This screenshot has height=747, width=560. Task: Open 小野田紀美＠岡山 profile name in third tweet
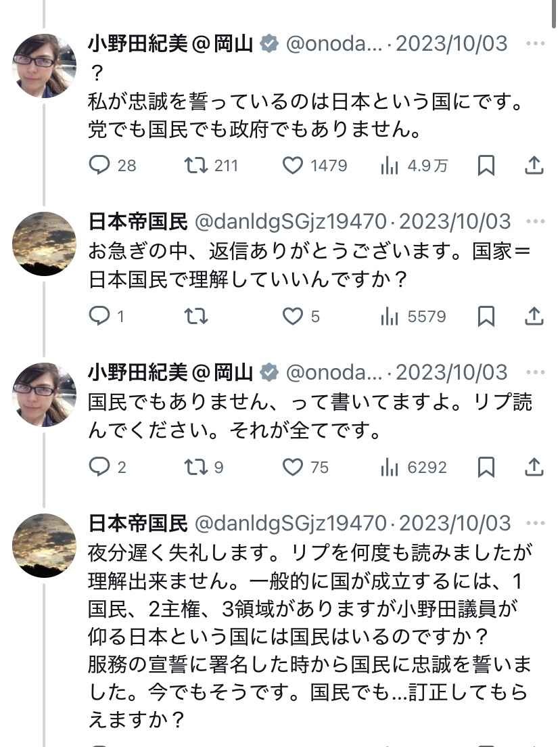coord(170,372)
